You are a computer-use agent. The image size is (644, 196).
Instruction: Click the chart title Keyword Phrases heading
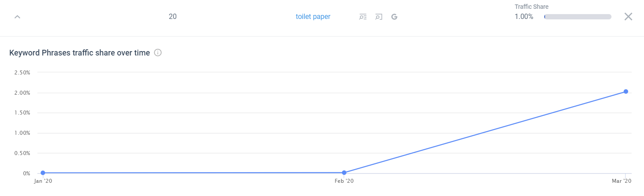80,53
